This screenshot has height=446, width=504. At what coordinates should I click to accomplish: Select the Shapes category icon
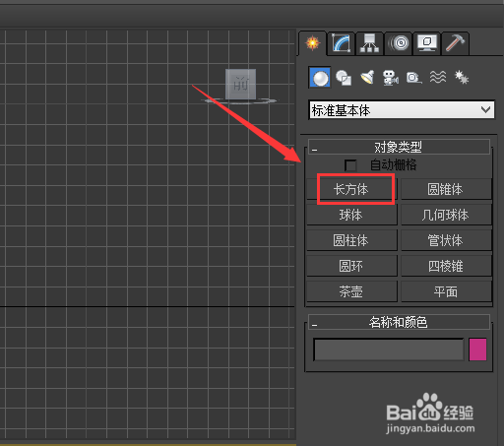pyautogui.click(x=344, y=78)
